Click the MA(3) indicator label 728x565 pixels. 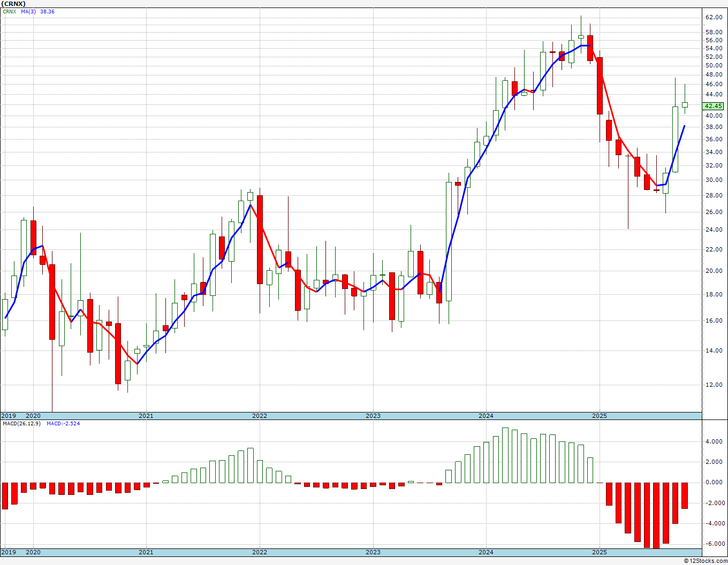point(29,11)
